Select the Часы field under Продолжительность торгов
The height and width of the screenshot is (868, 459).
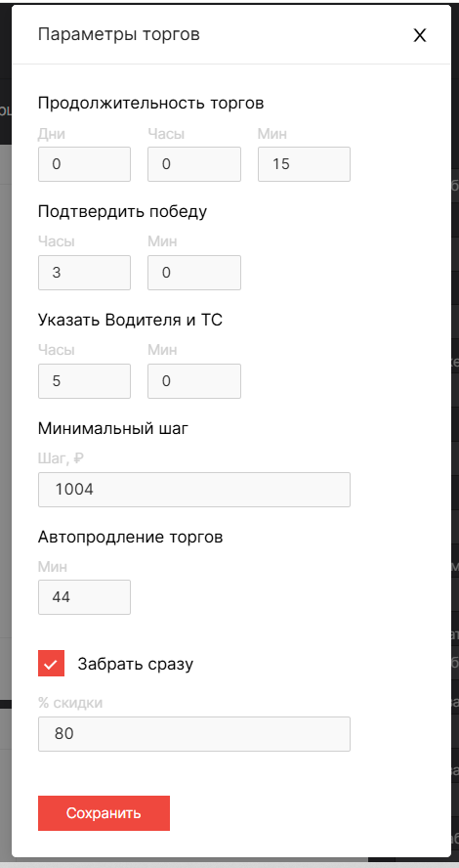[x=194, y=164]
